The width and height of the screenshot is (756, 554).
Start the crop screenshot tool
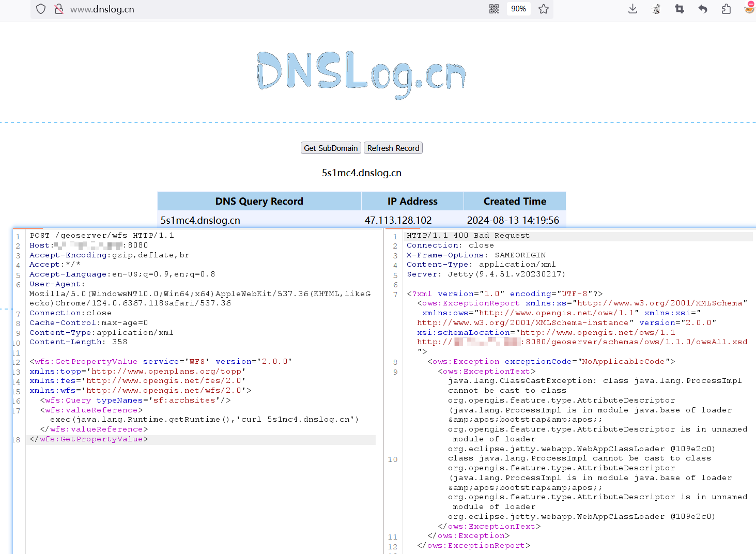(x=680, y=9)
